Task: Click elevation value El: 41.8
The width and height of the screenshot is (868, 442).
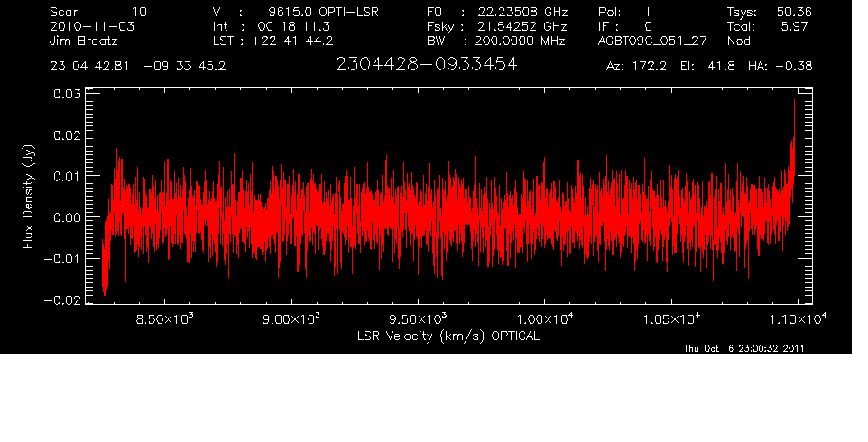Action: click(707, 67)
